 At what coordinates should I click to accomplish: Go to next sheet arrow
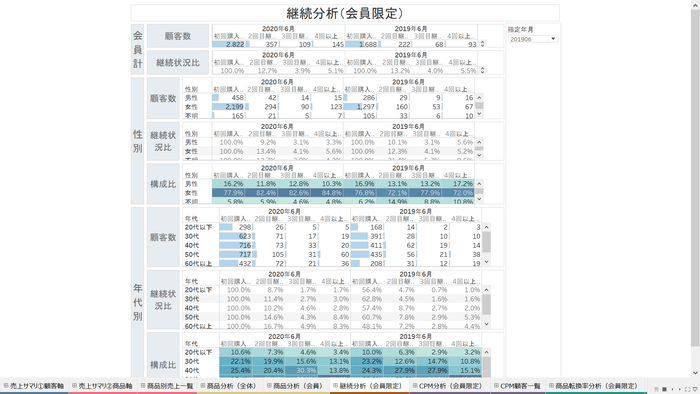680,389
